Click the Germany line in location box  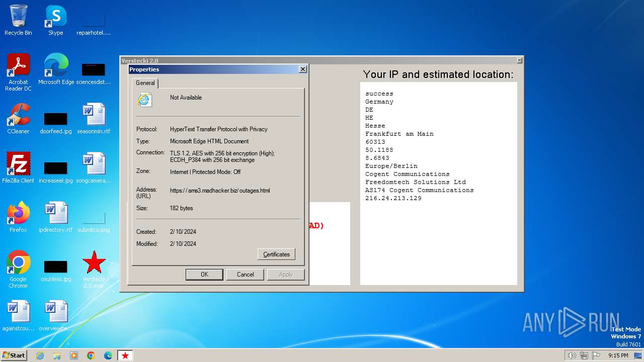click(379, 102)
